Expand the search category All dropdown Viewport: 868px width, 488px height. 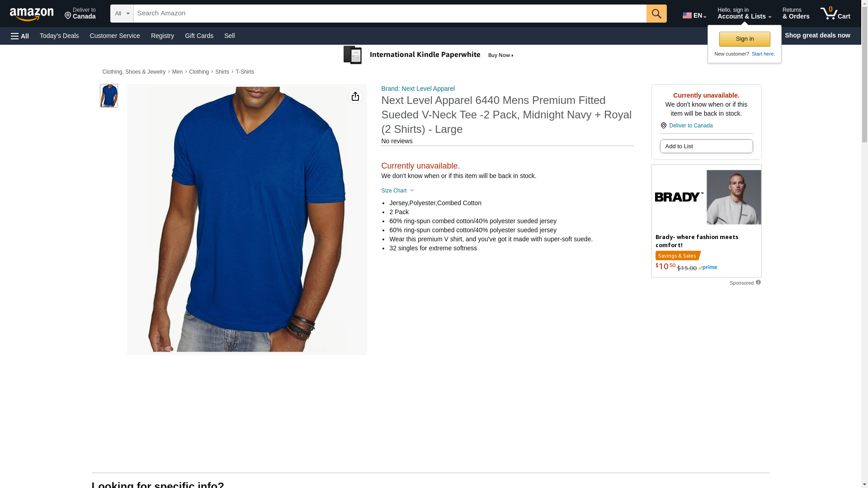click(122, 14)
